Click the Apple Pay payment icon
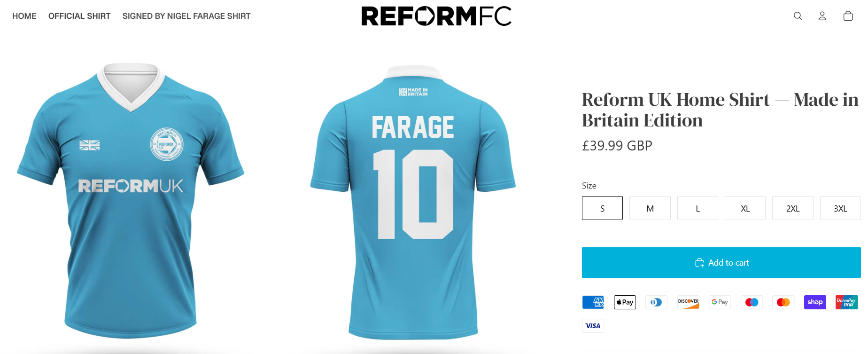Screen dimensions: 868x354 (625, 302)
